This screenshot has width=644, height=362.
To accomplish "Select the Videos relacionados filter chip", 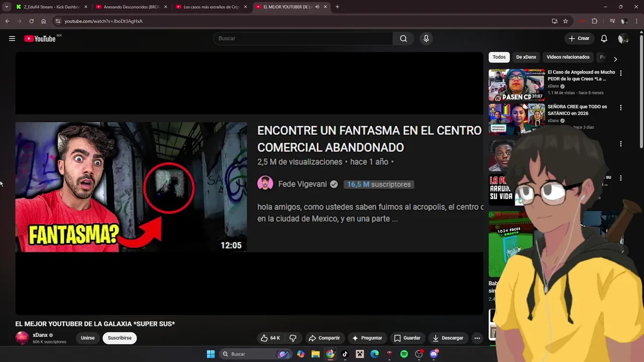I will point(568,57).
